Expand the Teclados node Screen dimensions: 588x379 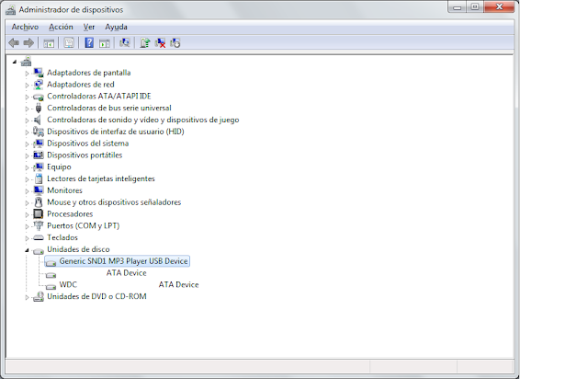coord(27,238)
